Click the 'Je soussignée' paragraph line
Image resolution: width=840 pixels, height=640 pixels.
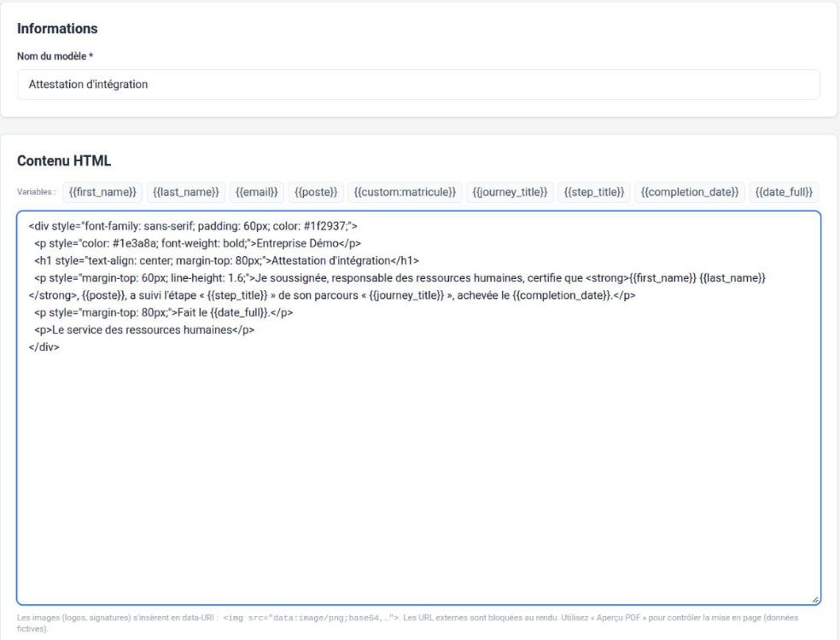click(x=397, y=287)
